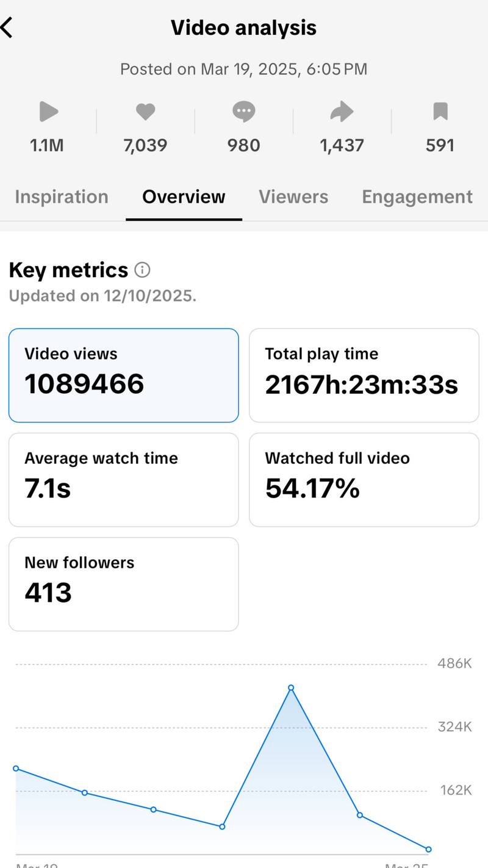Tap the New followers metric card

click(x=123, y=584)
